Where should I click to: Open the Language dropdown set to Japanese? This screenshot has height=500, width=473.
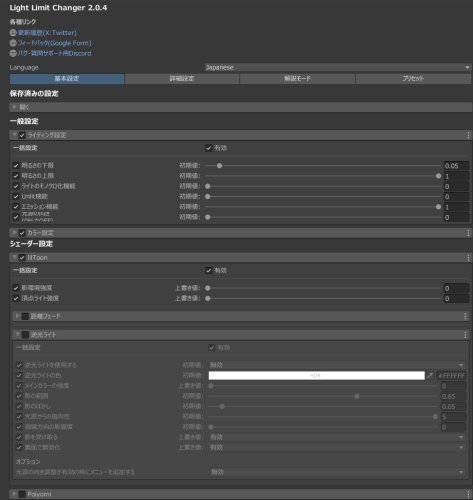click(x=338, y=67)
